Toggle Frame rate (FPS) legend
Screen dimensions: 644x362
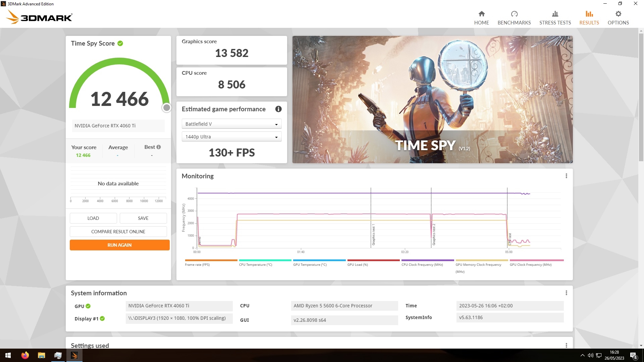(211, 263)
